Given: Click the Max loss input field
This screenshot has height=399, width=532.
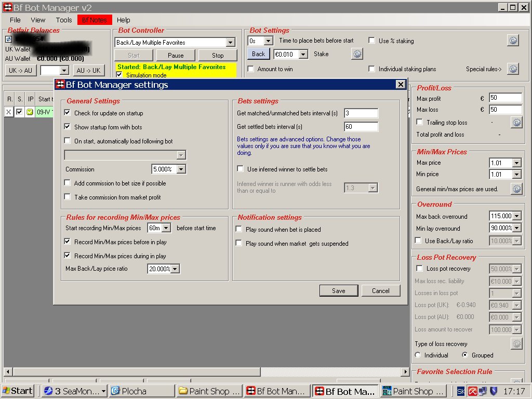Looking at the screenshot, I should point(505,109).
